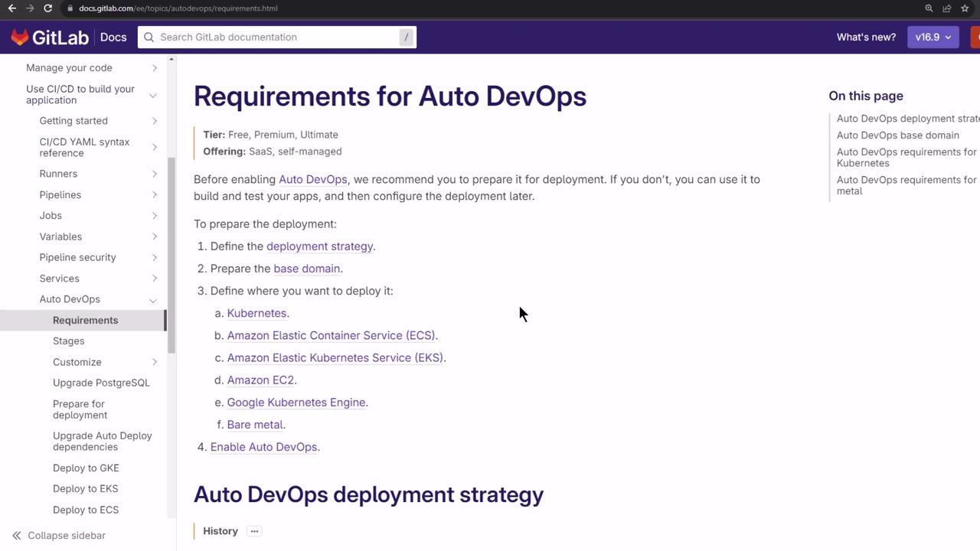Viewport: 980px width, 551px height.
Task: Click What's new? in the header
Action: coord(866,37)
